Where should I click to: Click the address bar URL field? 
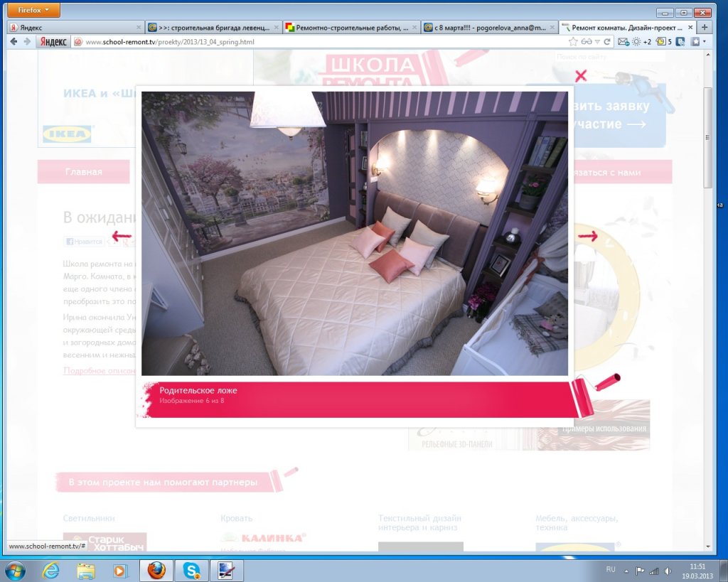click(325, 42)
